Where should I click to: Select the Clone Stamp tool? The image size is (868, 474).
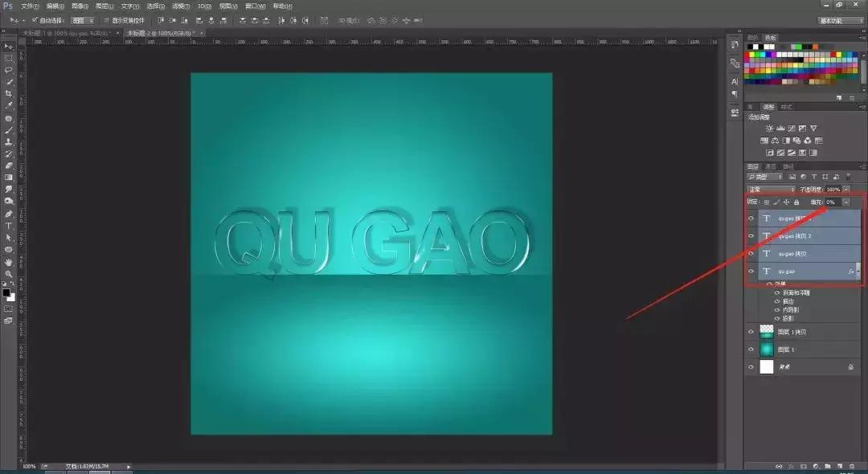click(x=8, y=141)
